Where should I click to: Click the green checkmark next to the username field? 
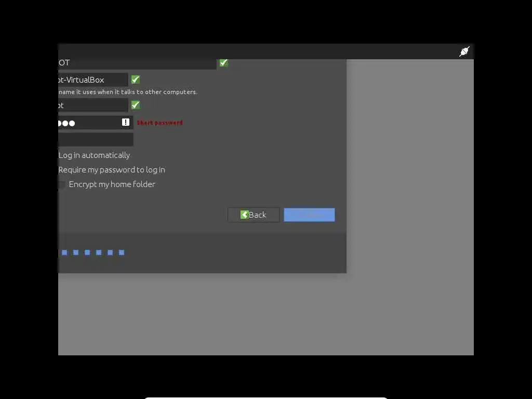[136, 105]
